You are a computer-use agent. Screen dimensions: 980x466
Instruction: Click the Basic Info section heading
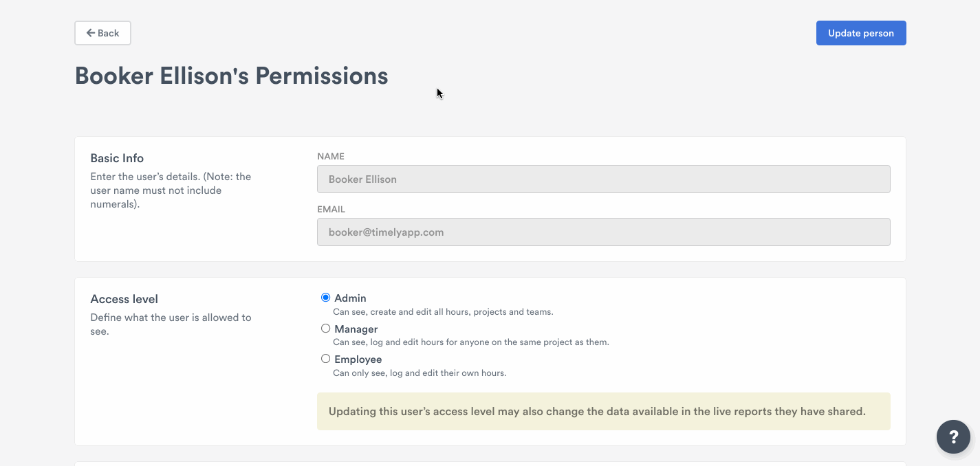click(x=117, y=158)
